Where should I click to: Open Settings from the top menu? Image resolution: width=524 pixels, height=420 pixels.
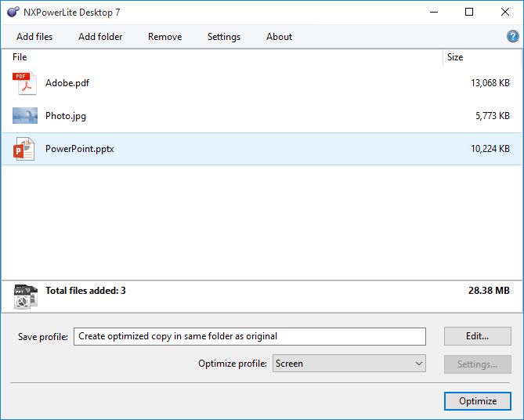pos(224,37)
